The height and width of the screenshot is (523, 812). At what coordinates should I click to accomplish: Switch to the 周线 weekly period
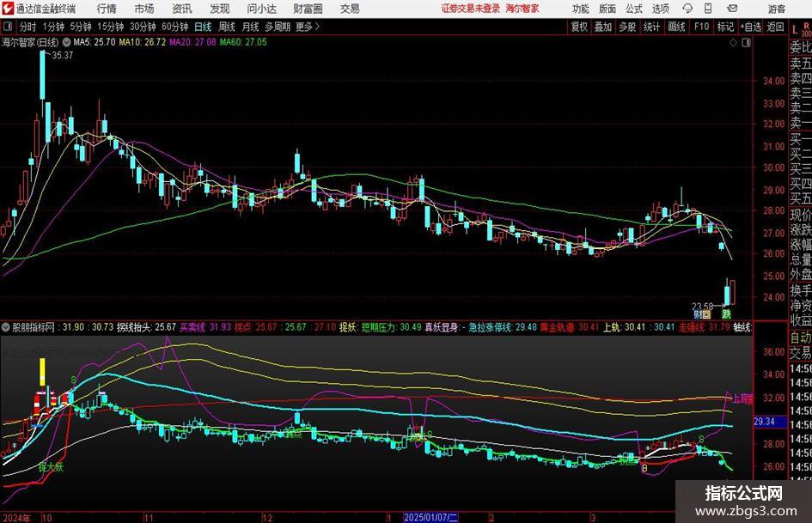tap(227, 27)
